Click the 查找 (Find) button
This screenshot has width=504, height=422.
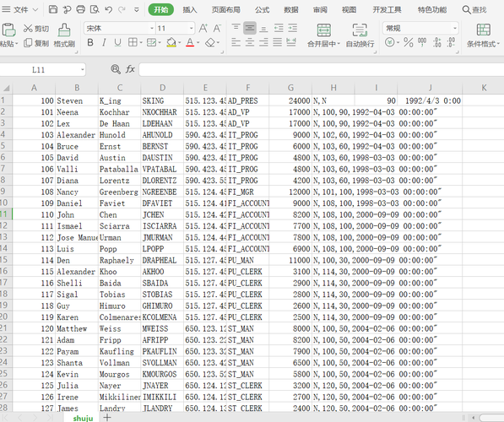pyautogui.click(x=474, y=9)
